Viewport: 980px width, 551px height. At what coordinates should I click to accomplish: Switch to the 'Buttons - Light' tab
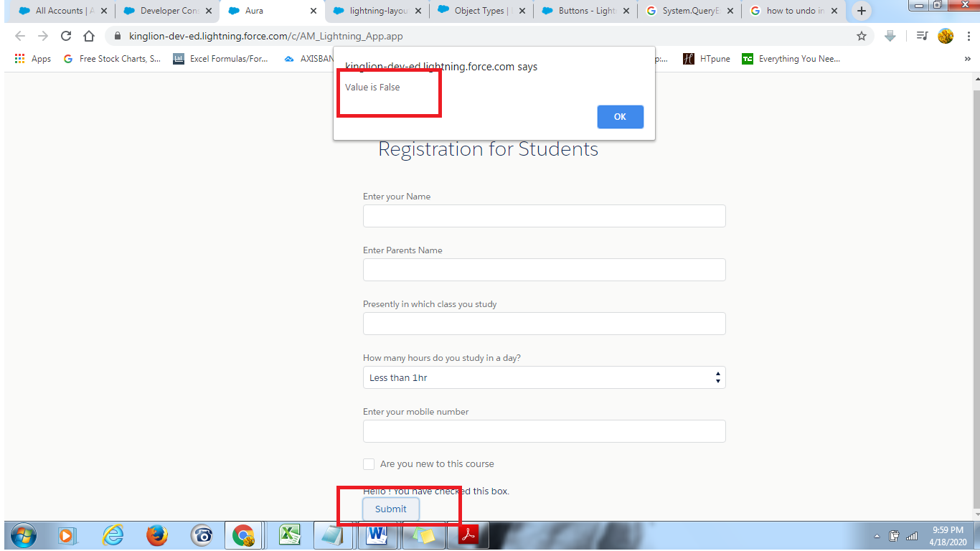(x=582, y=11)
